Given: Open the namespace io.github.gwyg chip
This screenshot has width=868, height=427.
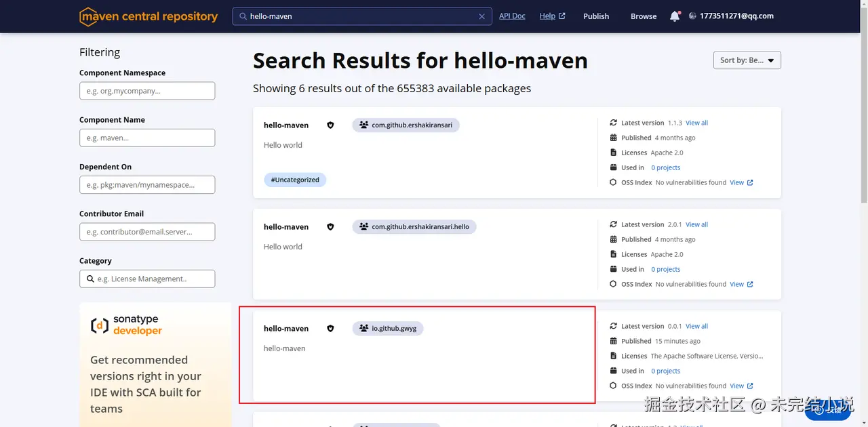Looking at the screenshot, I should click(388, 328).
